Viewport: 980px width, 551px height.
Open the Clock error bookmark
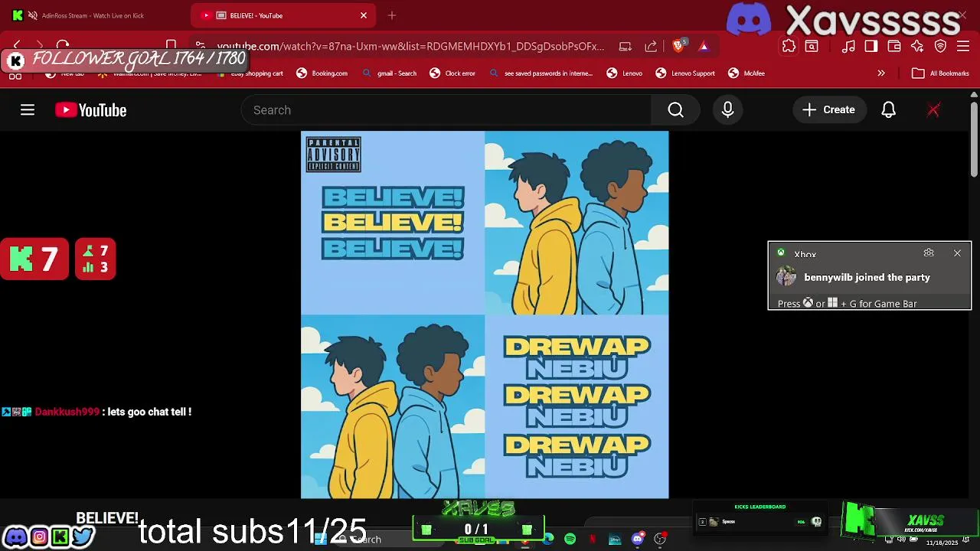point(453,73)
